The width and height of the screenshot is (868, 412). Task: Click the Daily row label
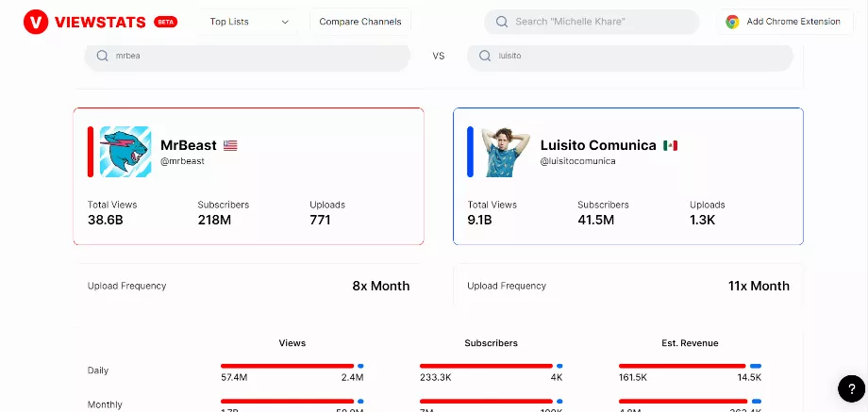click(98, 371)
